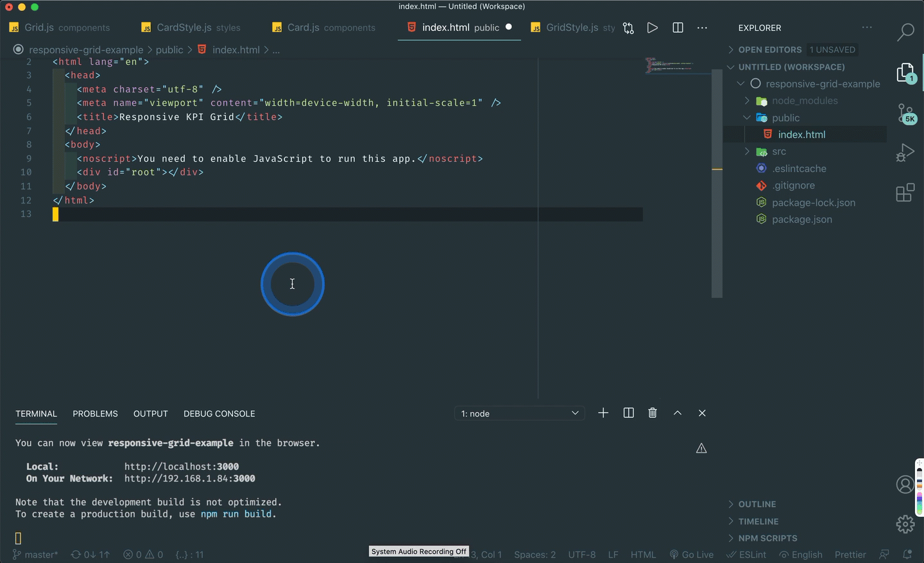Screen dimensions: 924x563
Task: Open editor More Actions ellipsis
Action: (702, 28)
